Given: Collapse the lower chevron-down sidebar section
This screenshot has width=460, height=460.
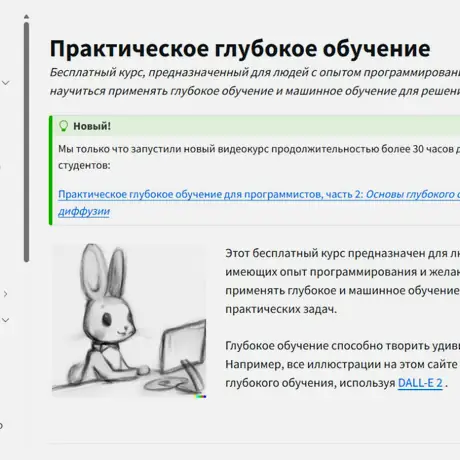Looking at the screenshot, I should coord(6,320).
